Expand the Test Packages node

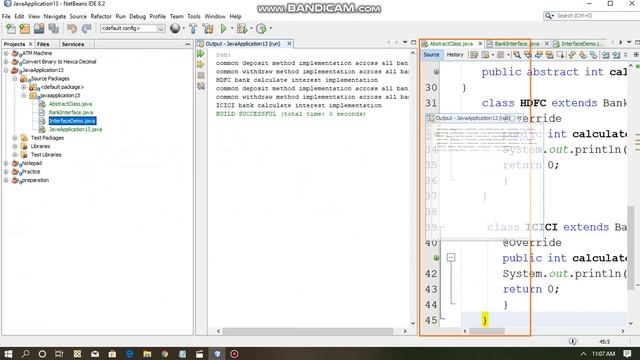(15, 138)
